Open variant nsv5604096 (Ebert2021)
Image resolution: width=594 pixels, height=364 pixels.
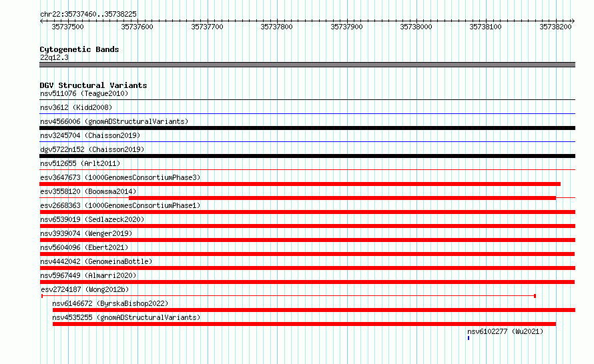pyautogui.click(x=84, y=247)
